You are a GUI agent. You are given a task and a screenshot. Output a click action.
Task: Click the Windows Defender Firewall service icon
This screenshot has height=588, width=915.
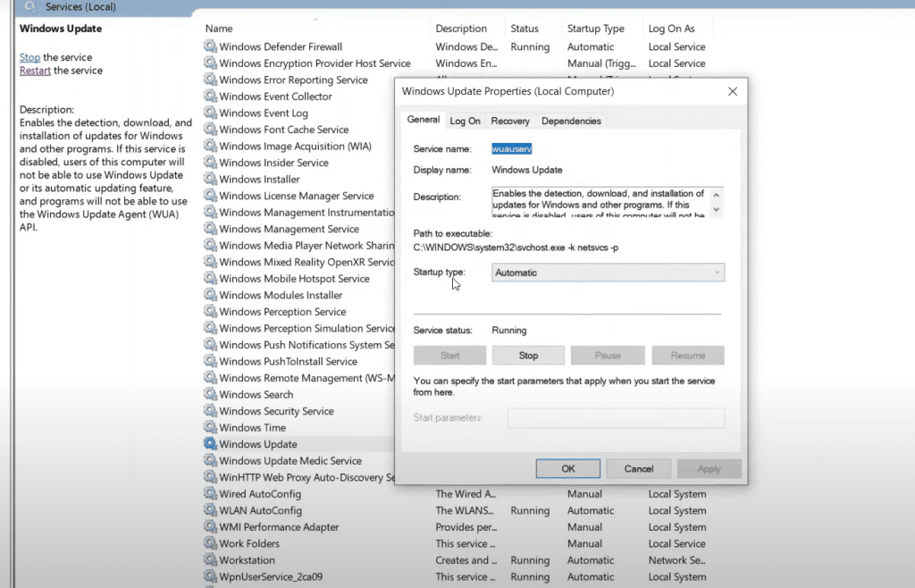[x=210, y=46]
